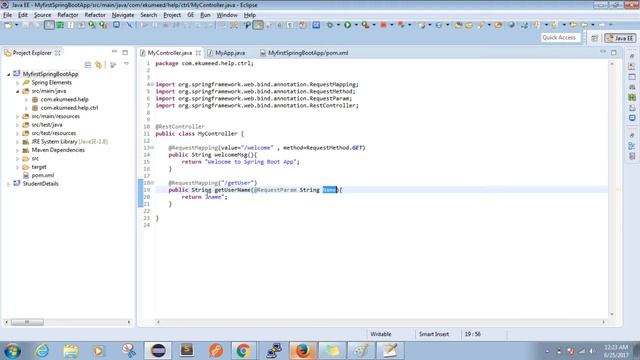Open the Eclipse taskbar icon
This screenshot has height=360, width=640.
coord(158,351)
